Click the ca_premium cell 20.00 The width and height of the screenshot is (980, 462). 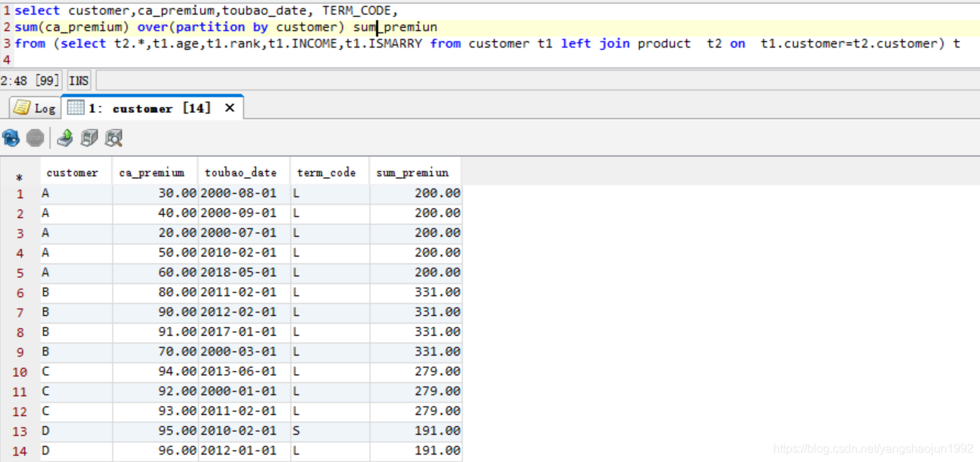155,233
